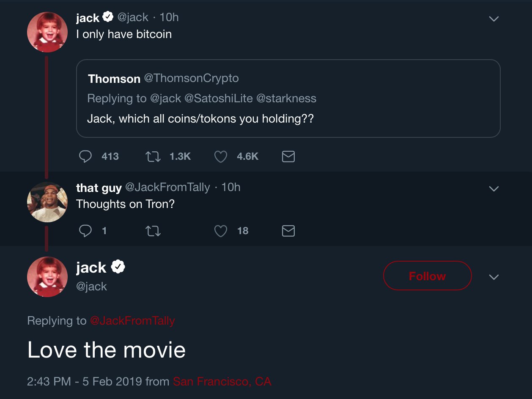Reply to 'Thoughts on Tron?' tweet

(86, 231)
